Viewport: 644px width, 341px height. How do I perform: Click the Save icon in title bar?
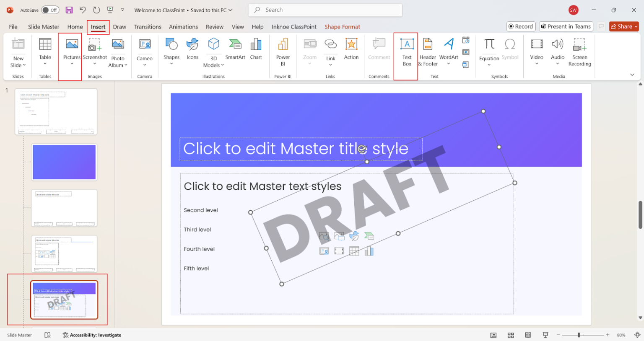click(x=69, y=10)
